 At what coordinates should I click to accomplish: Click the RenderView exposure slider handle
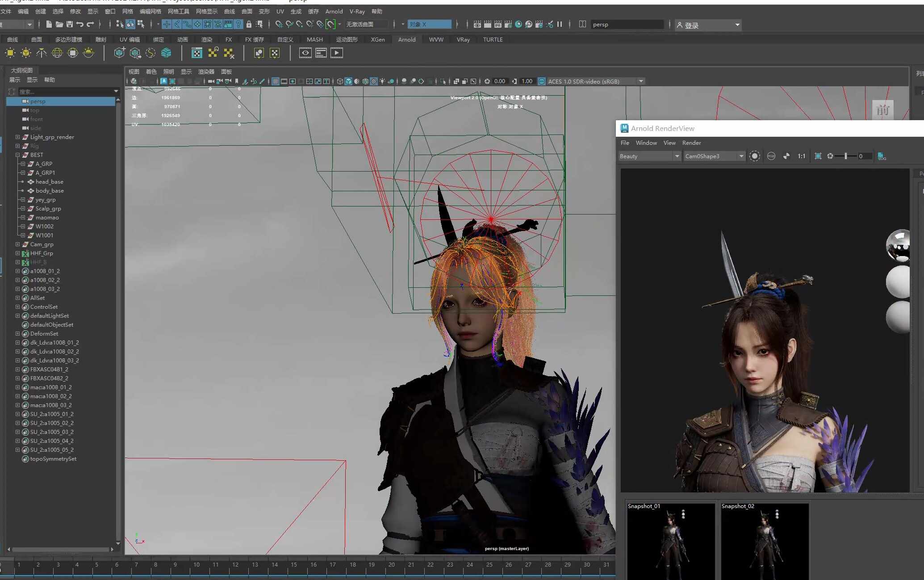click(845, 156)
